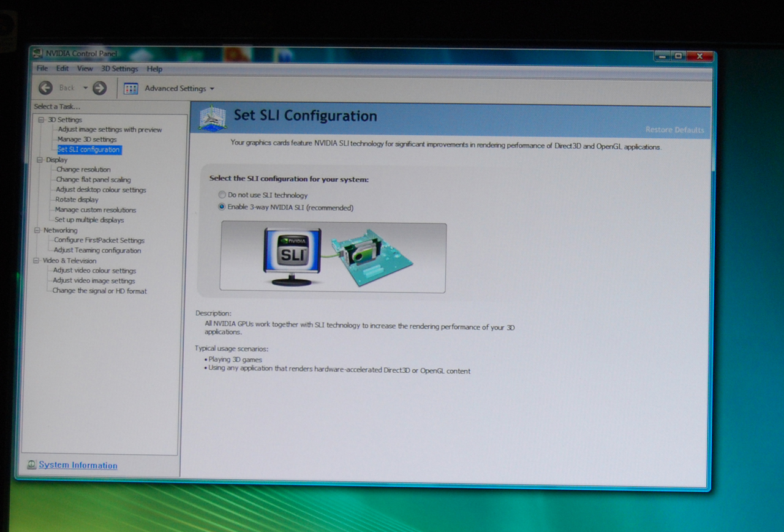Minimize the NVIDIA Control Panel window
The height and width of the screenshot is (532, 784).
coord(662,56)
